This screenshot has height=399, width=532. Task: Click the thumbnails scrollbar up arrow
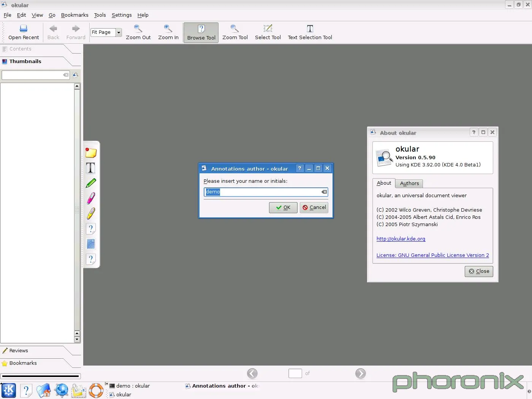click(77, 86)
